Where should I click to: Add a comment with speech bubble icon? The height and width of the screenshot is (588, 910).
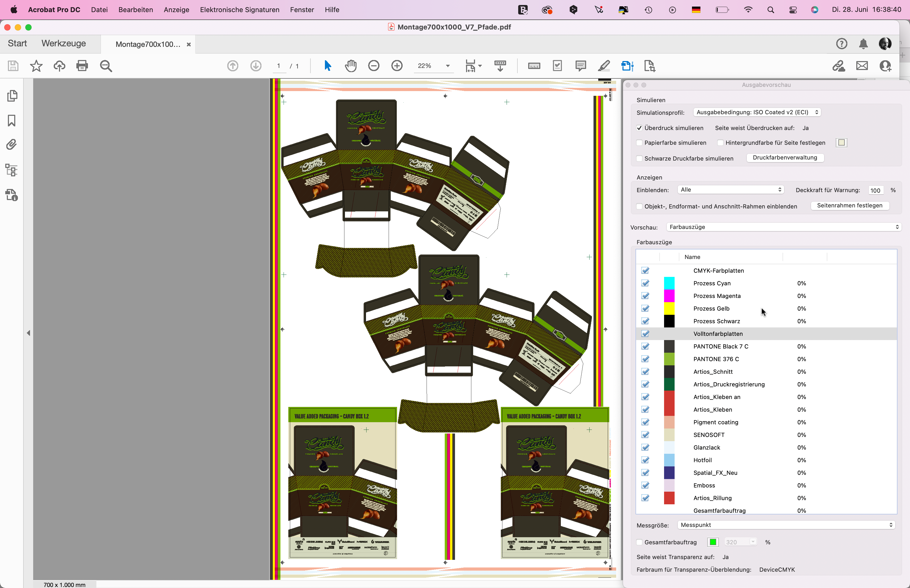[580, 66]
